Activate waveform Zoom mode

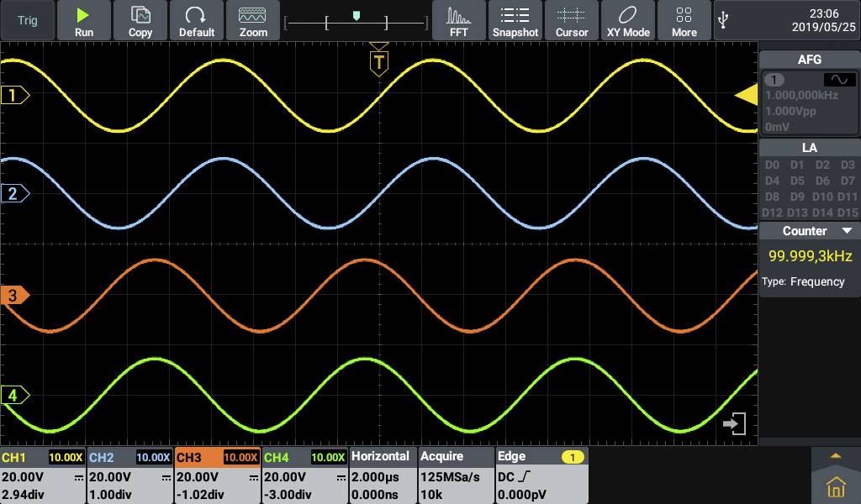click(x=252, y=20)
